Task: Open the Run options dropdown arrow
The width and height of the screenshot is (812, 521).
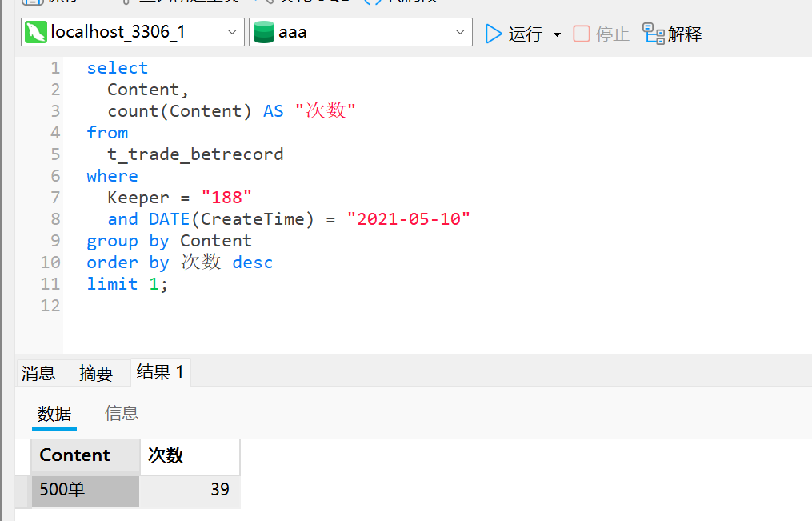Action: [558, 34]
